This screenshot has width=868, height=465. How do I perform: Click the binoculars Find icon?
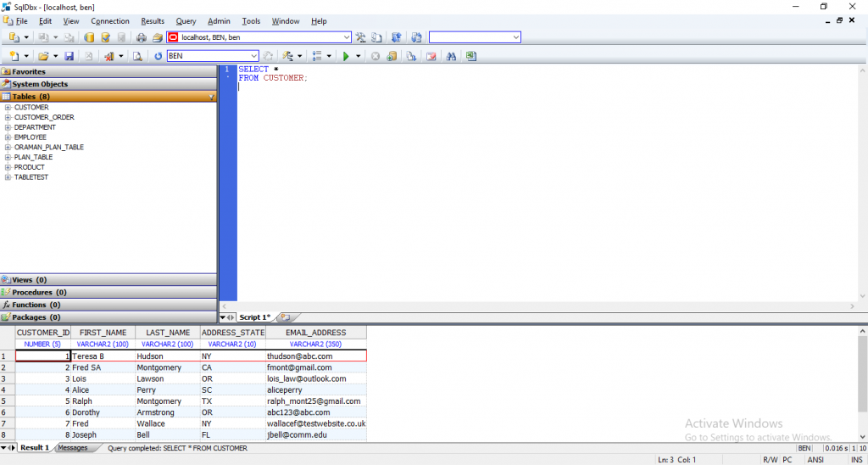coord(451,56)
